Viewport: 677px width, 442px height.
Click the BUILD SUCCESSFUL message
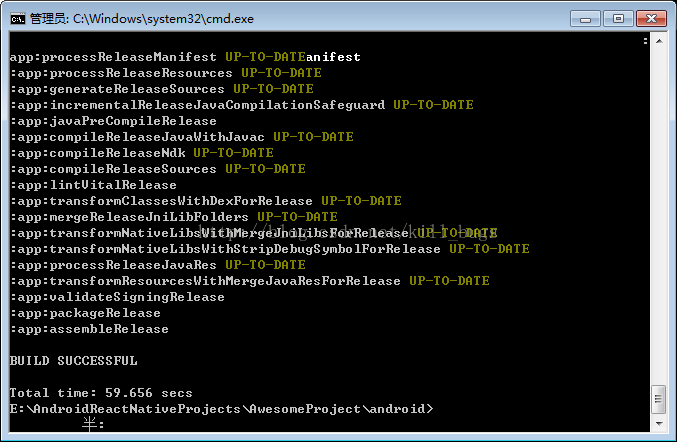[x=73, y=361]
